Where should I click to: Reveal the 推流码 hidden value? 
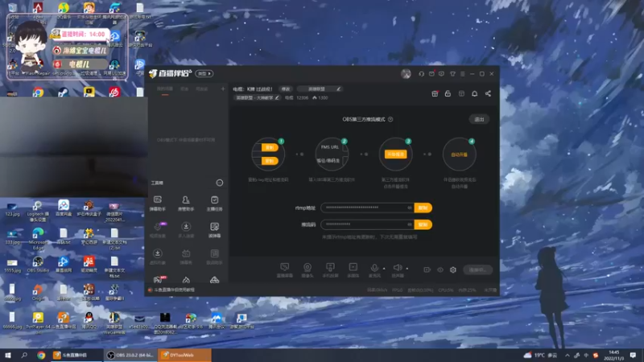(x=410, y=224)
